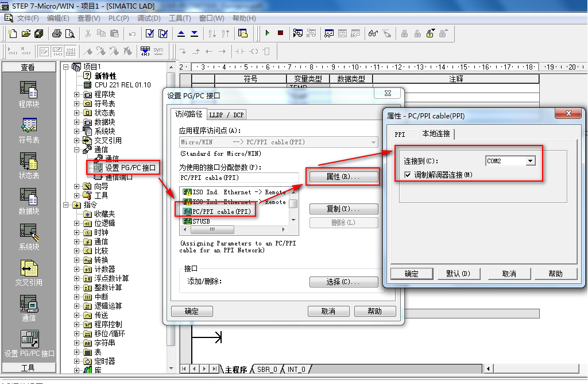The image size is (588, 384).
Task: Click the 选择(C)... button
Action: point(343,282)
